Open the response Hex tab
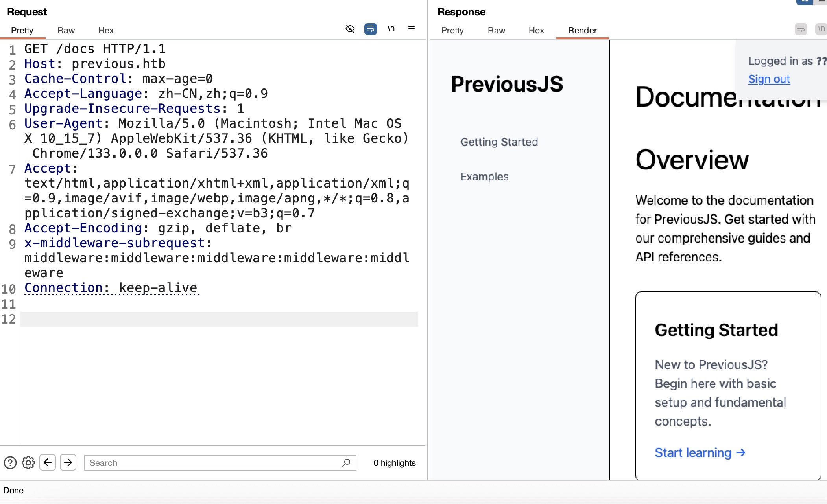The height and width of the screenshot is (504, 827). point(536,30)
